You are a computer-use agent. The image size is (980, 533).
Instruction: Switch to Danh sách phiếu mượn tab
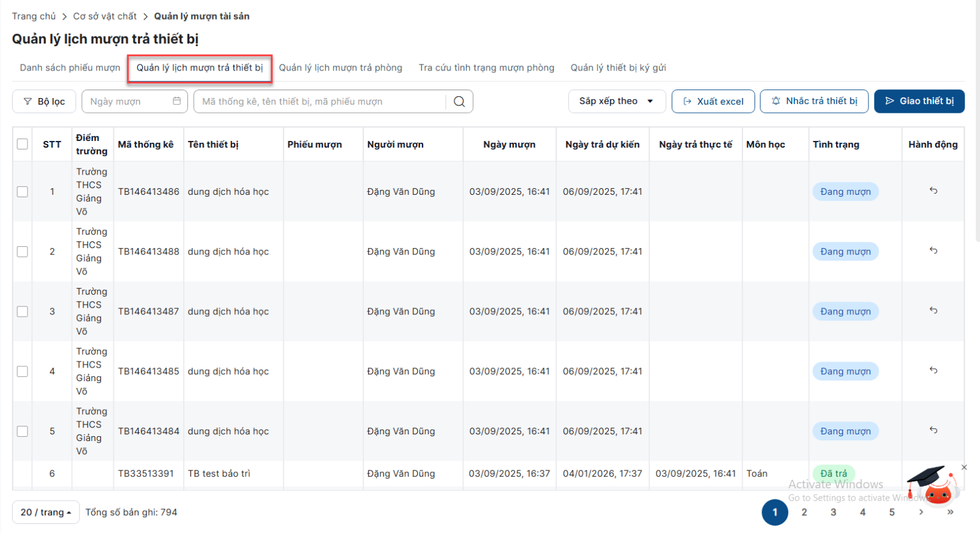click(70, 67)
